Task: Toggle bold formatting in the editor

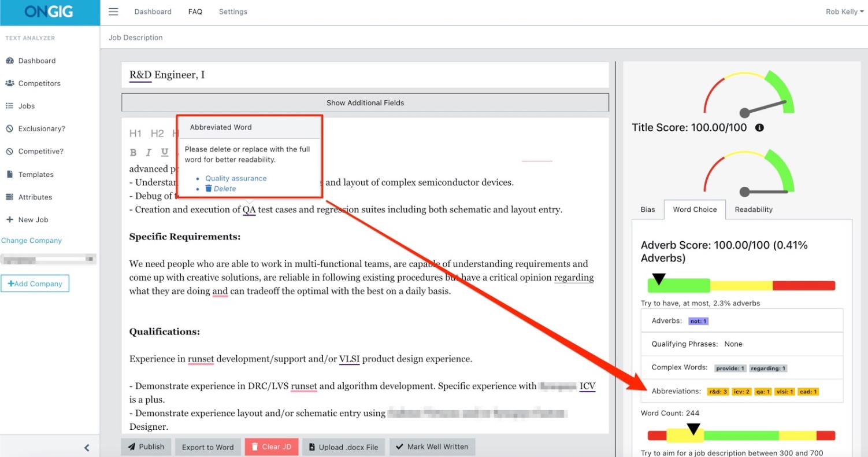Action: point(133,152)
